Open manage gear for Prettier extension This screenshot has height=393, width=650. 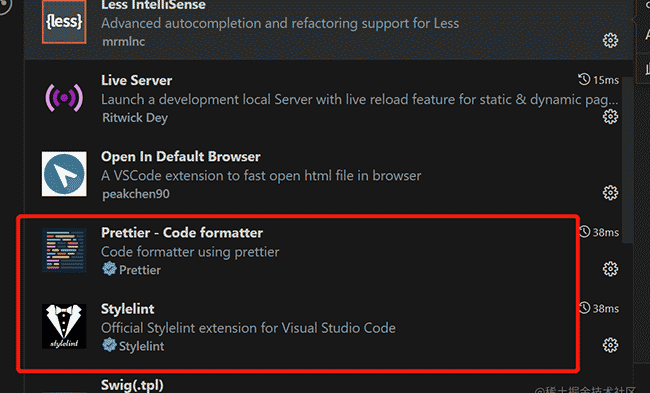click(610, 269)
